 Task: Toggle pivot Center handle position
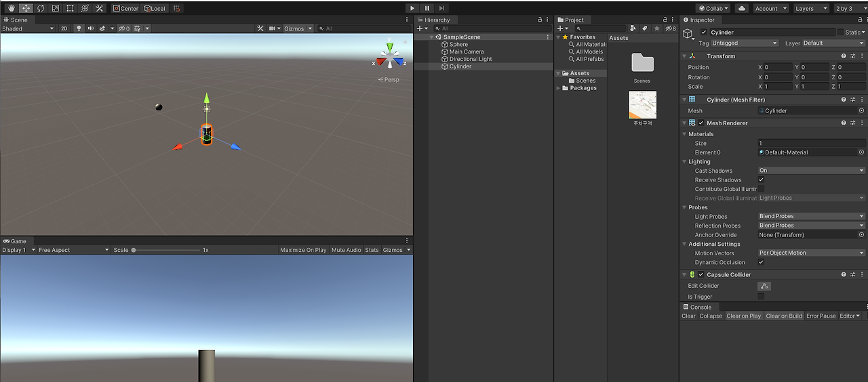(125, 8)
